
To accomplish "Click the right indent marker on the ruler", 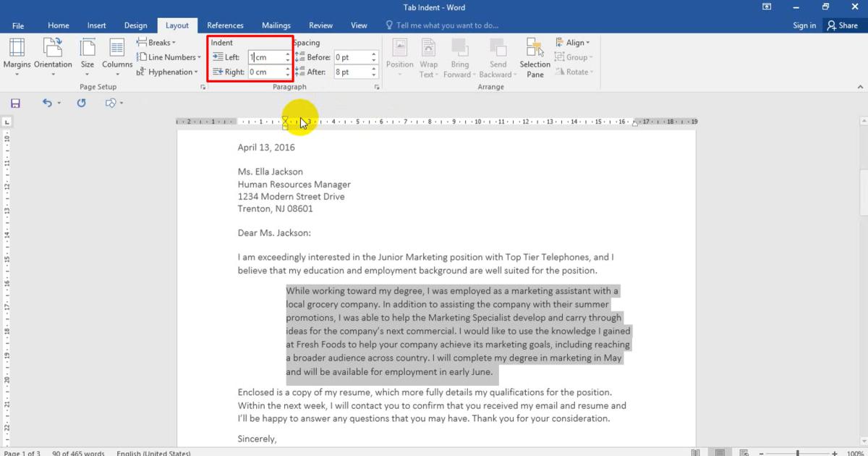I will (635, 124).
